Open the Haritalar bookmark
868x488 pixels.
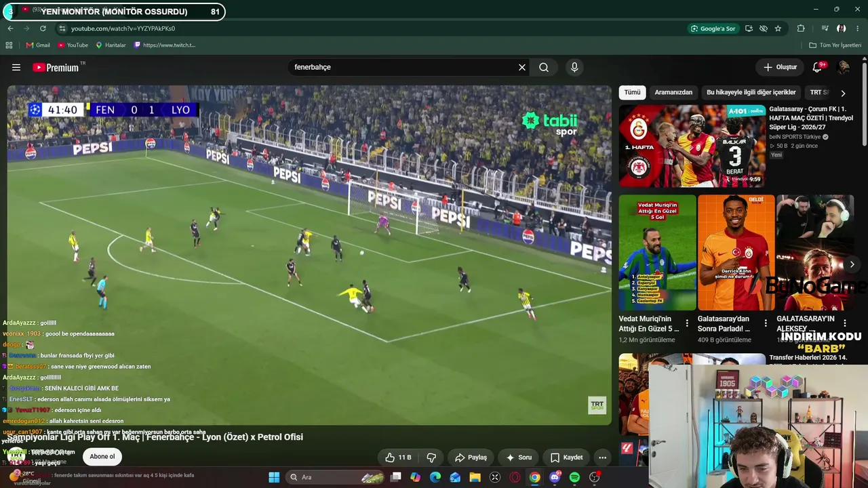pos(111,45)
